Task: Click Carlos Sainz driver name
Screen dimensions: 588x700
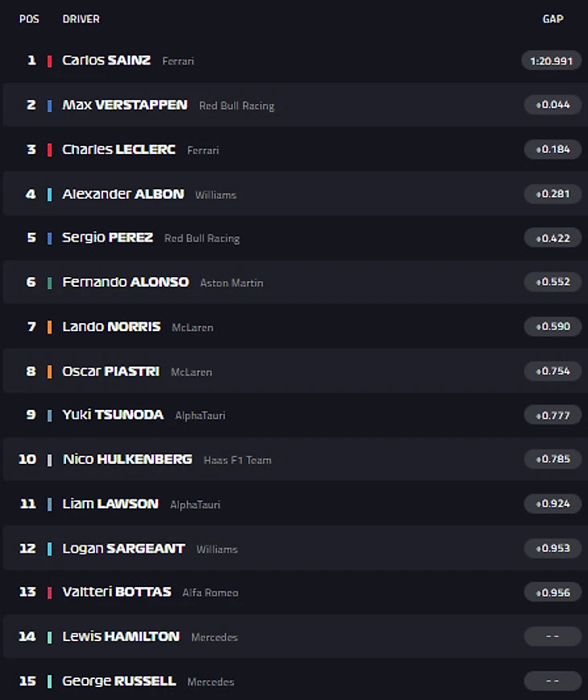Action: point(106,60)
